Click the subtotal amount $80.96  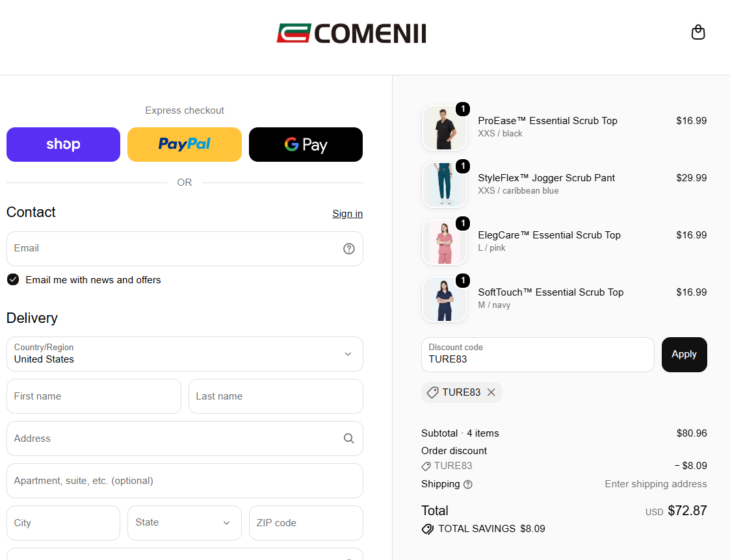(x=692, y=433)
